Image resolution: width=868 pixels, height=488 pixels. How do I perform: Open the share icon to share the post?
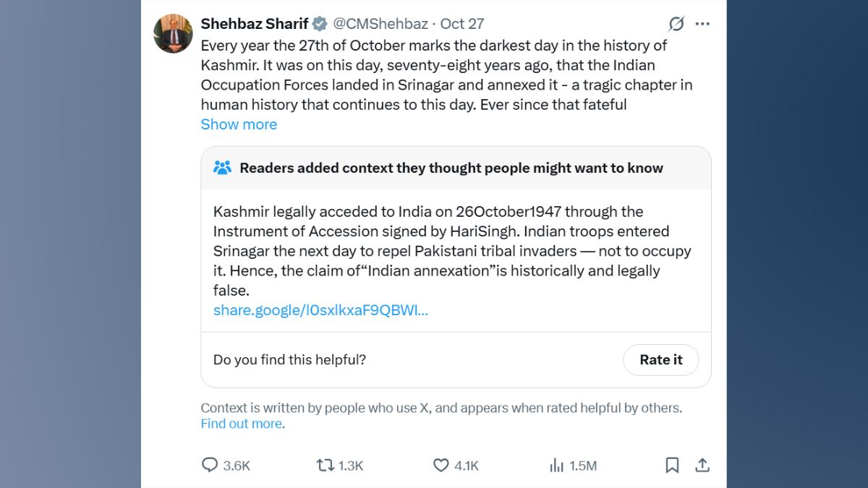coord(702,466)
